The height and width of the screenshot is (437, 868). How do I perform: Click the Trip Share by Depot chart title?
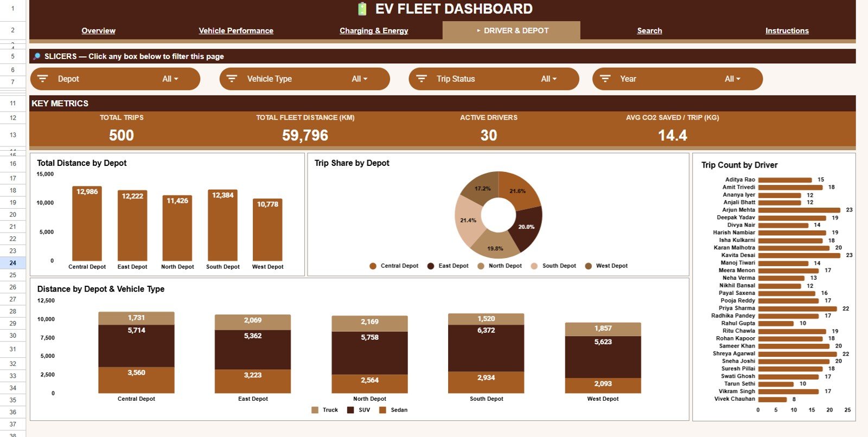coord(352,163)
